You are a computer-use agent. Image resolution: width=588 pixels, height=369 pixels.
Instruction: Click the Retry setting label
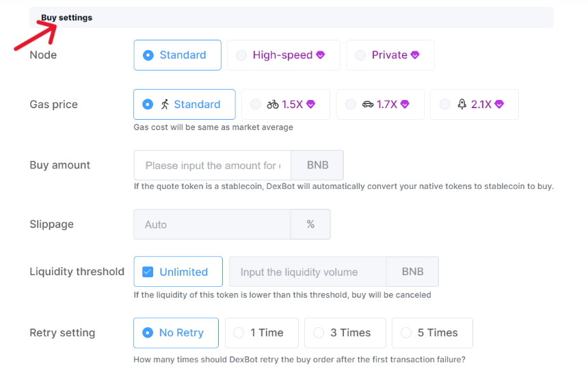(x=62, y=333)
